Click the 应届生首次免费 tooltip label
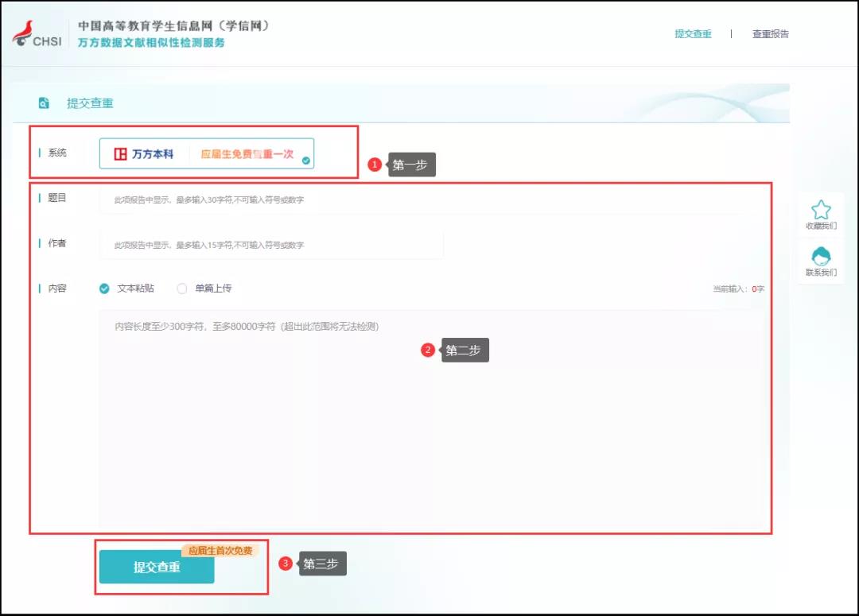The image size is (859, 616). click(221, 548)
